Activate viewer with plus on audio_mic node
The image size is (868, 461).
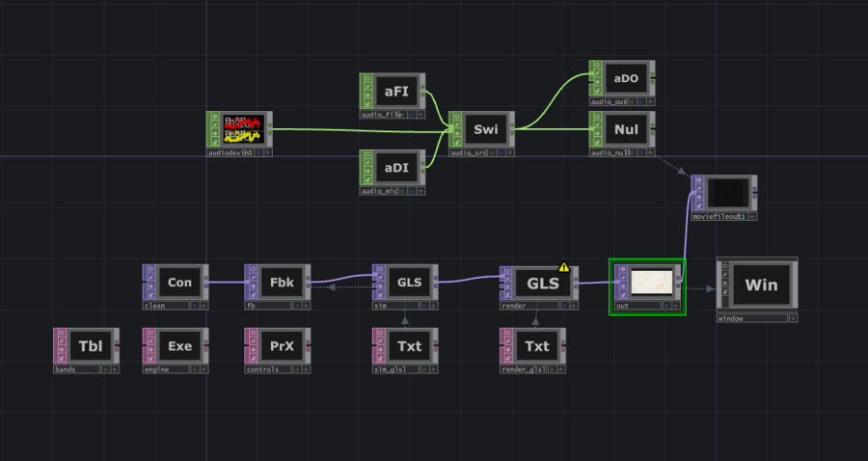421,191
